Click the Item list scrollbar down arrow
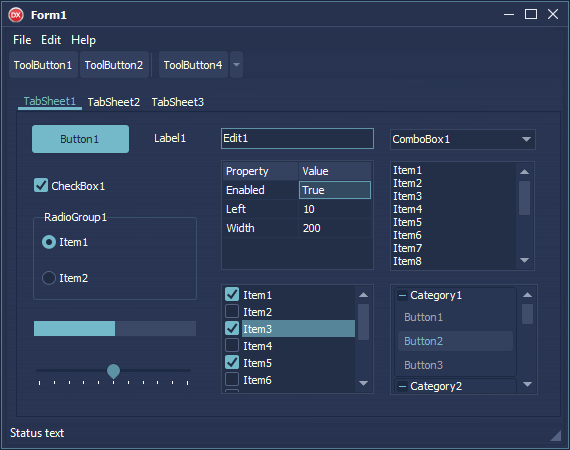Viewport: 570px width, 450px height. point(524,260)
